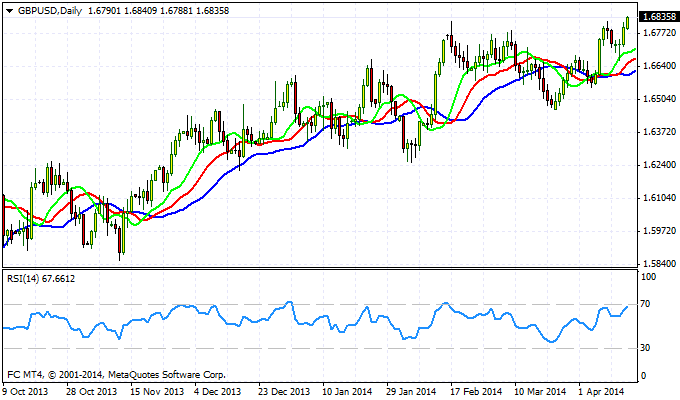The height and width of the screenshot is (400, 680).
Task: Click the GBPUSD,Daily chart title
Action: (50, 11)
